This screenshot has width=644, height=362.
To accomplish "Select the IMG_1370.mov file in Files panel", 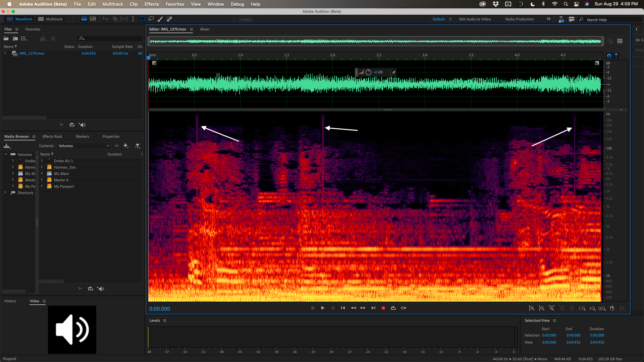I will pos(32,53).
